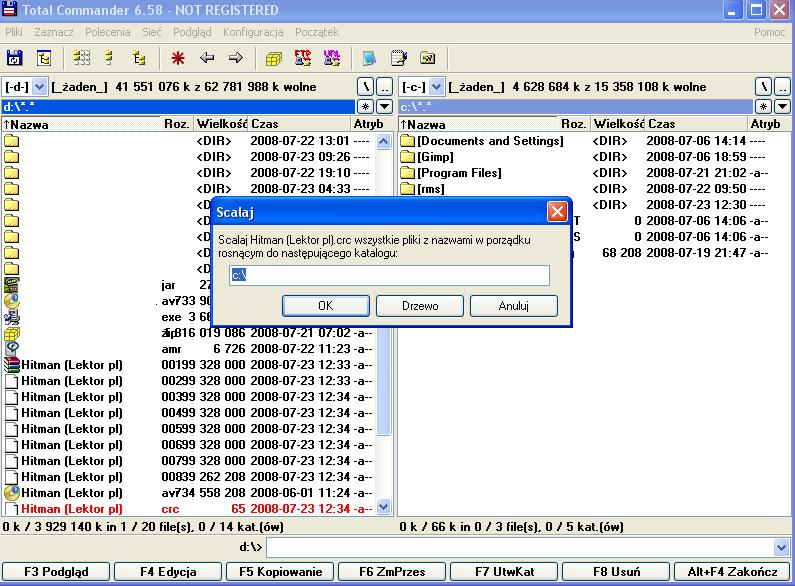Select the Program Files folder in right panel
Image resolution: width=795 pixels, height=586 pixels.
459,173
